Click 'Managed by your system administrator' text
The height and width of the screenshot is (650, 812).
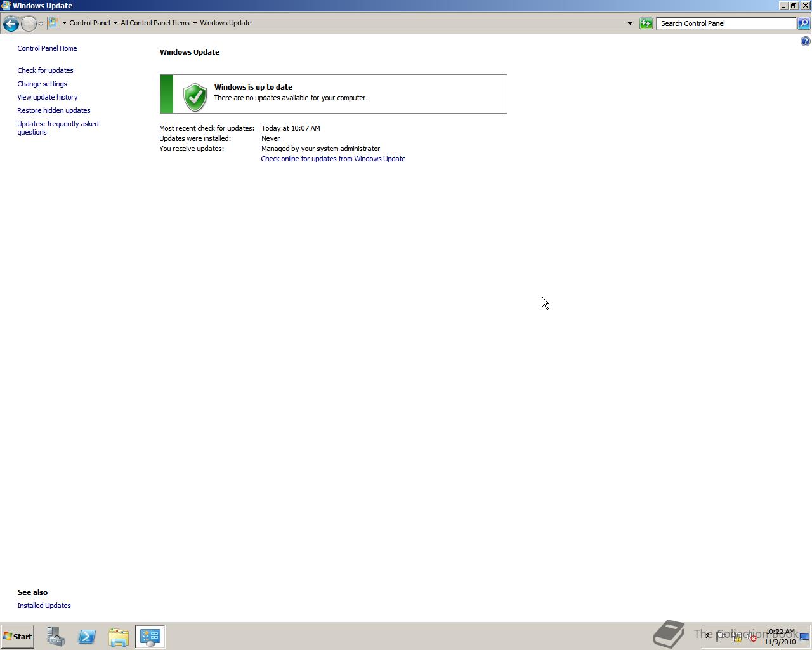point(320,149)
